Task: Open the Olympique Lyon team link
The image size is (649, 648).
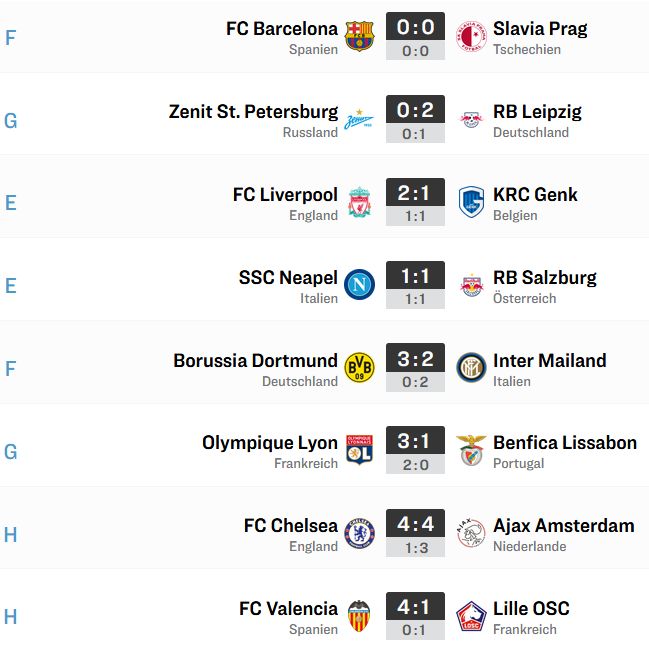Action: 270,443
